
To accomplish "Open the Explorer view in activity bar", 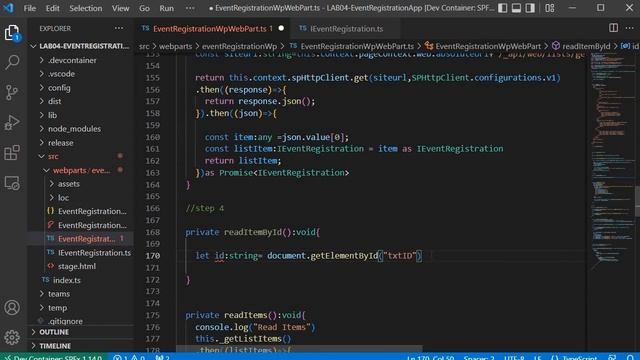I will (12, 33).
